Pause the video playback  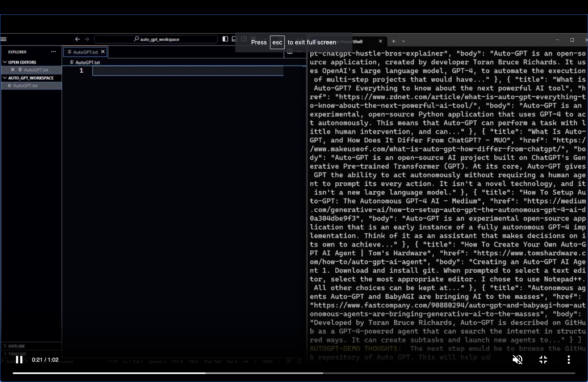[19, 360]
